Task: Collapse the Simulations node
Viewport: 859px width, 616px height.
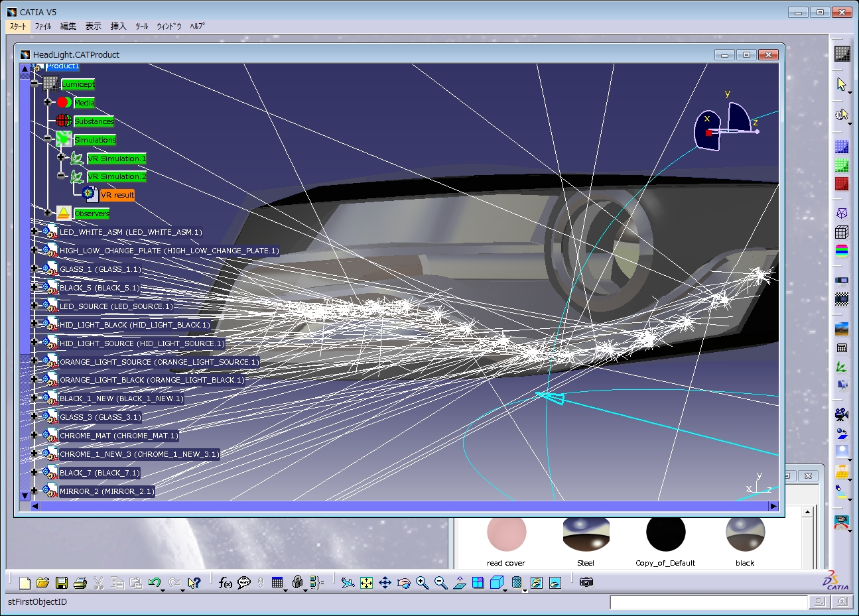Action: (48, 139)
